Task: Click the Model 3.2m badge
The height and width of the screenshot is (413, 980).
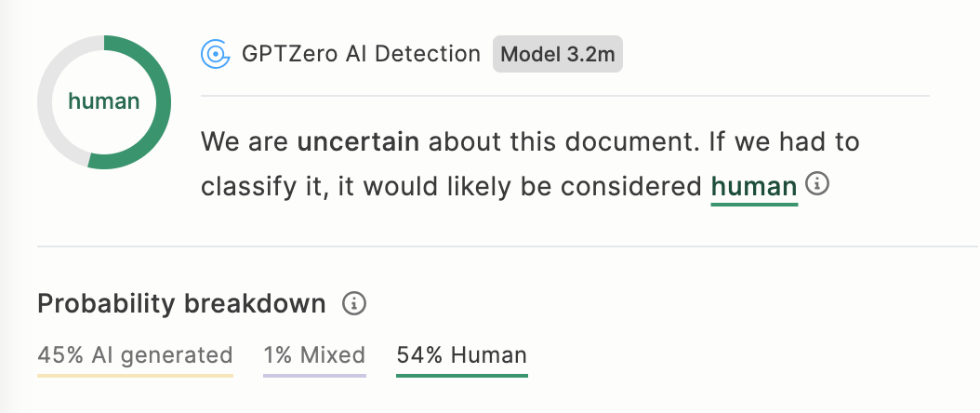Action: coord(558,54)
